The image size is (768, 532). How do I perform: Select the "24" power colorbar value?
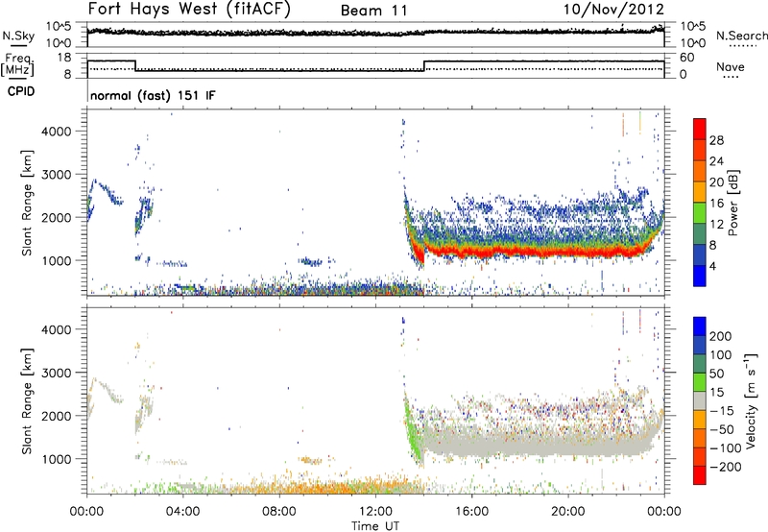click(716, 161)
